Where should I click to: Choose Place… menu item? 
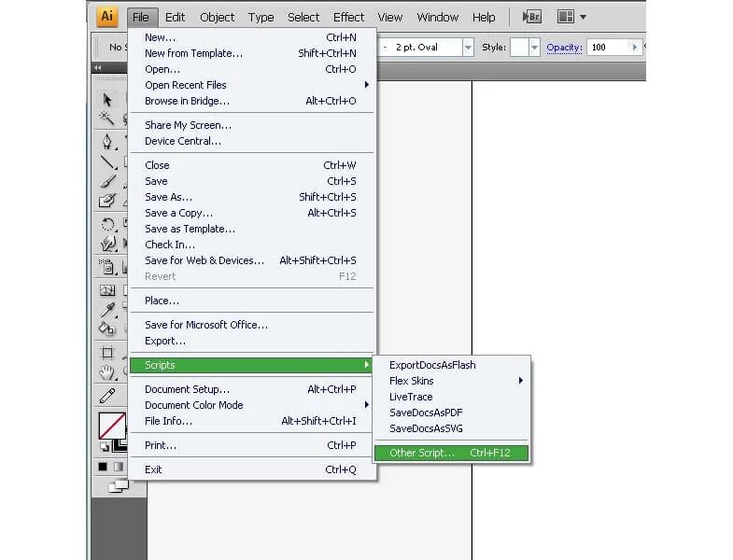(x=251, y=301)
